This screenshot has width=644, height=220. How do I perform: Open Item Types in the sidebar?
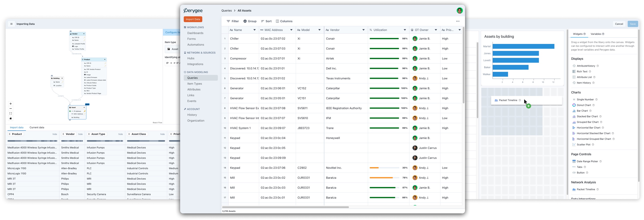pyautogui.click(x=194, y=84)
